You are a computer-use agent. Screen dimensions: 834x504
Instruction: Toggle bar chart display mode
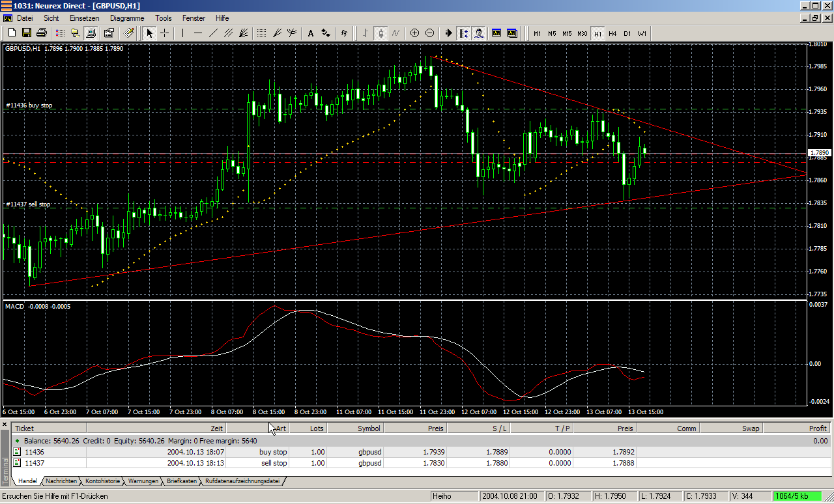[366, 33]
